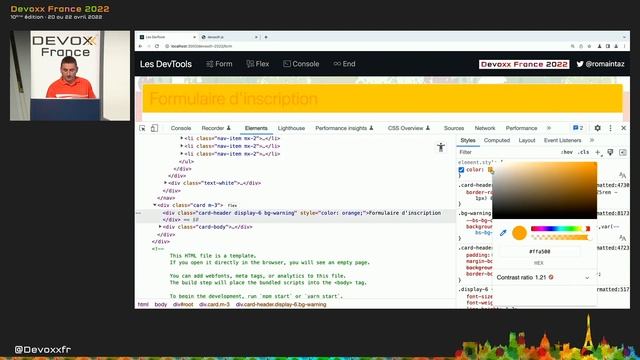Close the DevTools panel
Viewport: 640px width, 360px height.
pos(624,128)
